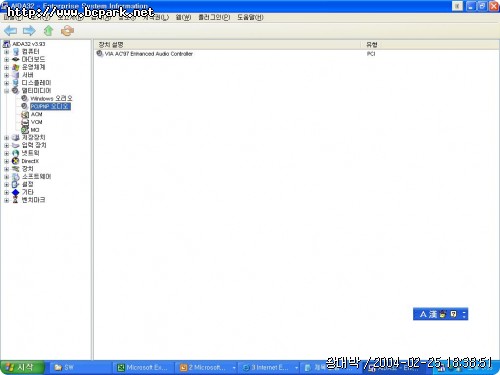Click the blue Back arrow toolbar icon

(11, 31)
